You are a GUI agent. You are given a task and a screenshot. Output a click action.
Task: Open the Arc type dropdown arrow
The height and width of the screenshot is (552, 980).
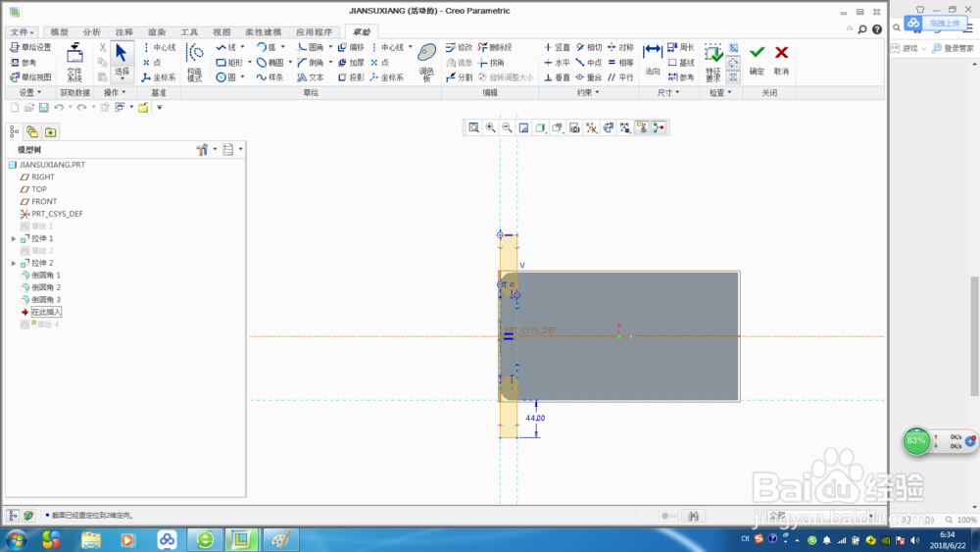click(282, 47)
